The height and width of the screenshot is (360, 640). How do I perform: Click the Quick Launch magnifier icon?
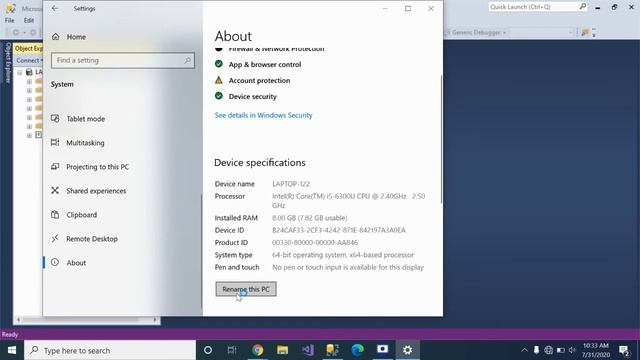click(583, 7)
